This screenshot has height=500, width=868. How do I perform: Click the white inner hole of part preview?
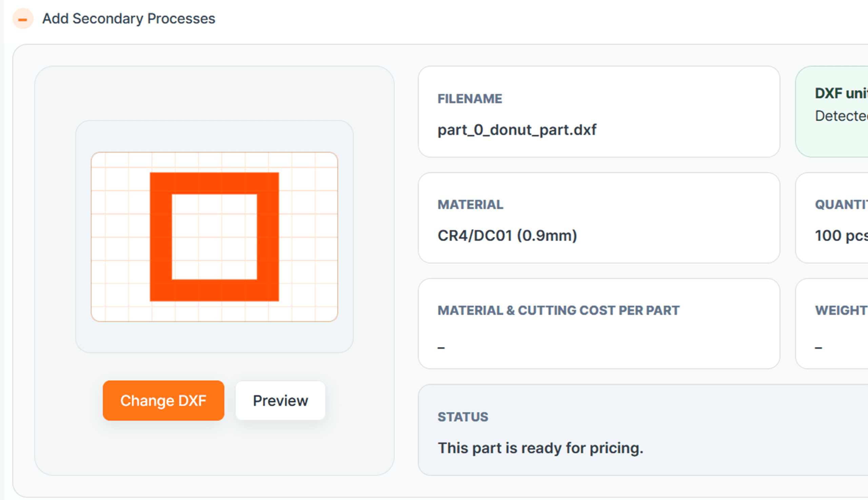pos(214,237)
